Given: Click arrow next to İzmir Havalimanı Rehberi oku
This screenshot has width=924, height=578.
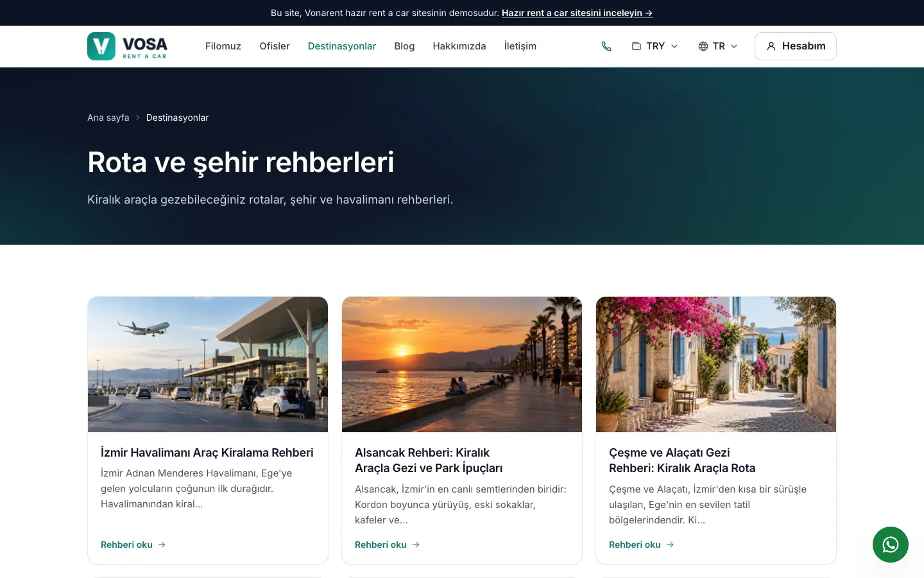Looking at the screenshot, I should point(162,545).
